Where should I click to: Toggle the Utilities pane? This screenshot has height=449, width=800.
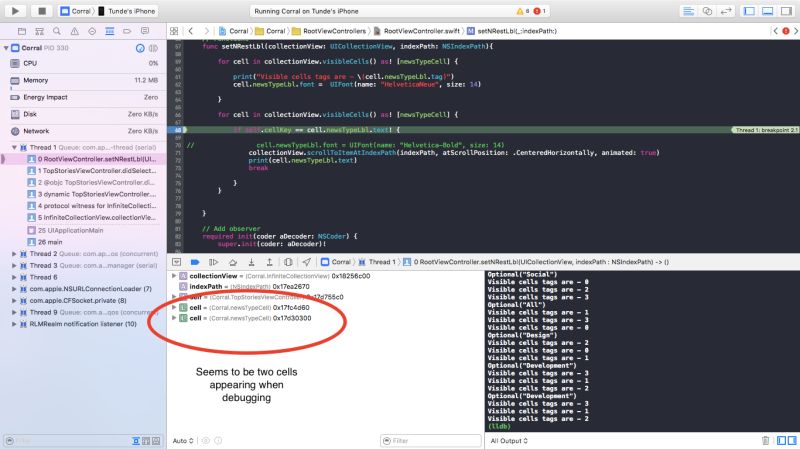pyautogui.click(x=786, y=11)
